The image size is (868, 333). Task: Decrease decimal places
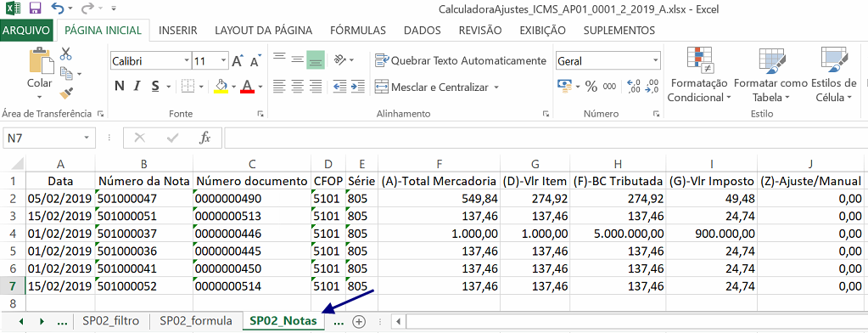[652, 87]
